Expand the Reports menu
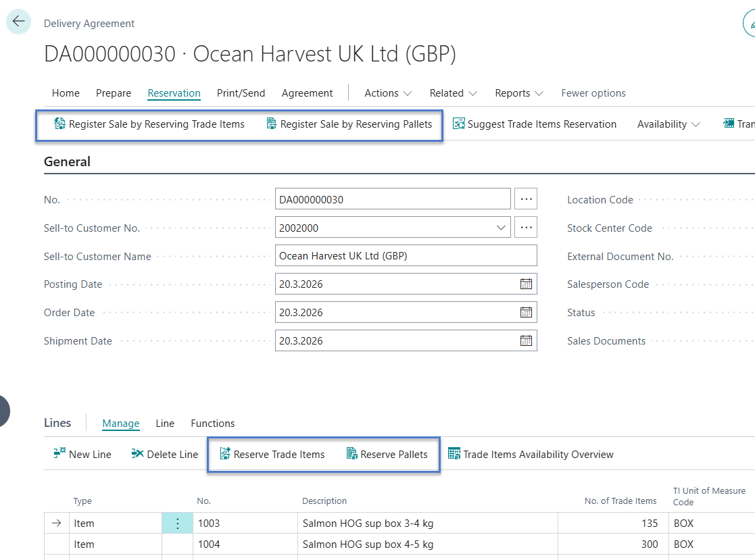Image resolution: width=755 pixels, height=560 pixels. click(x=518, y=93)
